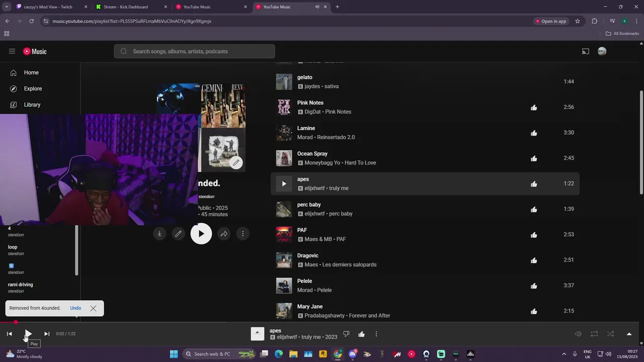Expand the player page with the arrow
The image size is (644, 362).
[x=629, y=334]
